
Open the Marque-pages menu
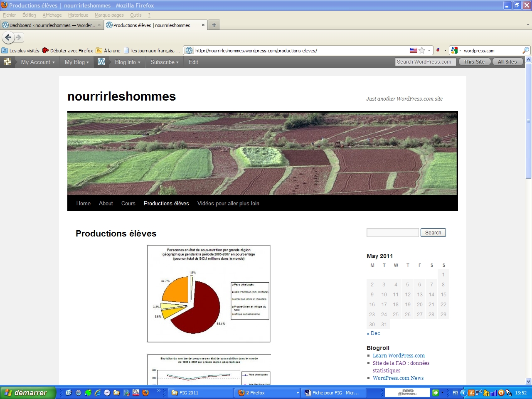click(x=109, y=15)
